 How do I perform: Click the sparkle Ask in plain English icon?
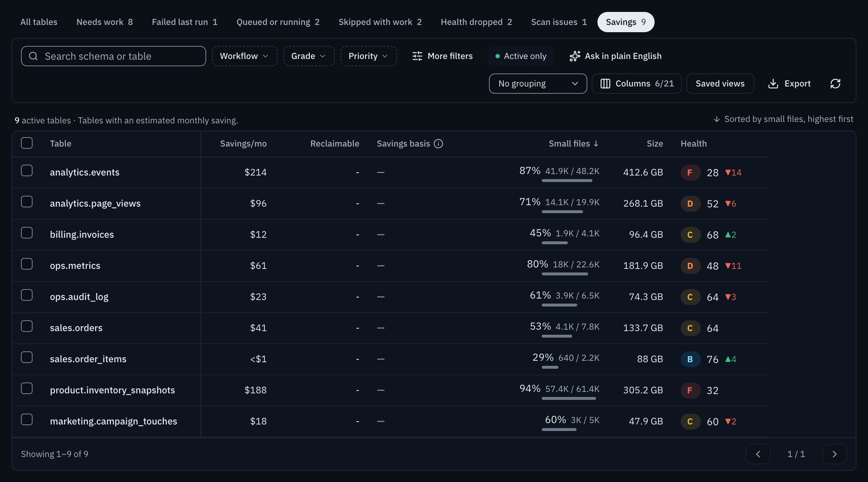(x=575, y=56)
